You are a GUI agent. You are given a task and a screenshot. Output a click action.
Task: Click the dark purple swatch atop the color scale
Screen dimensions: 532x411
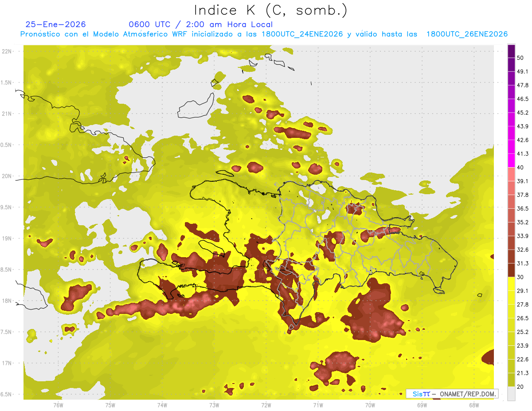[511, 52]
